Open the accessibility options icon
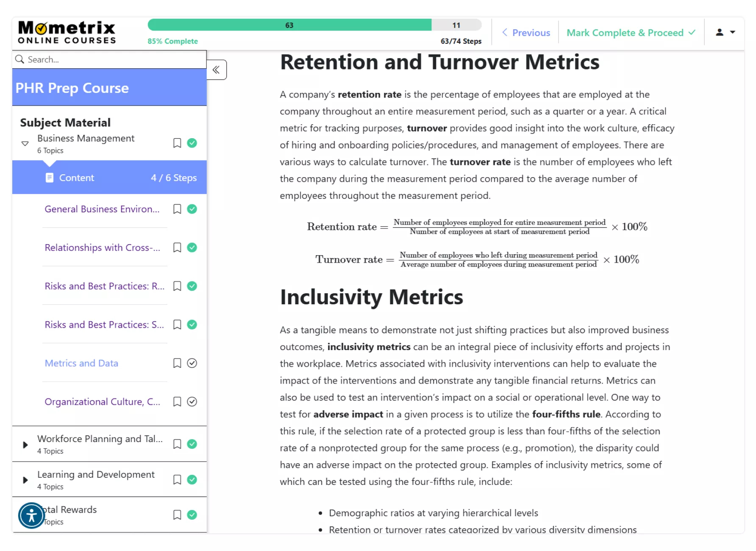Viewport: 756px width, 551px height. coord(31,515)
